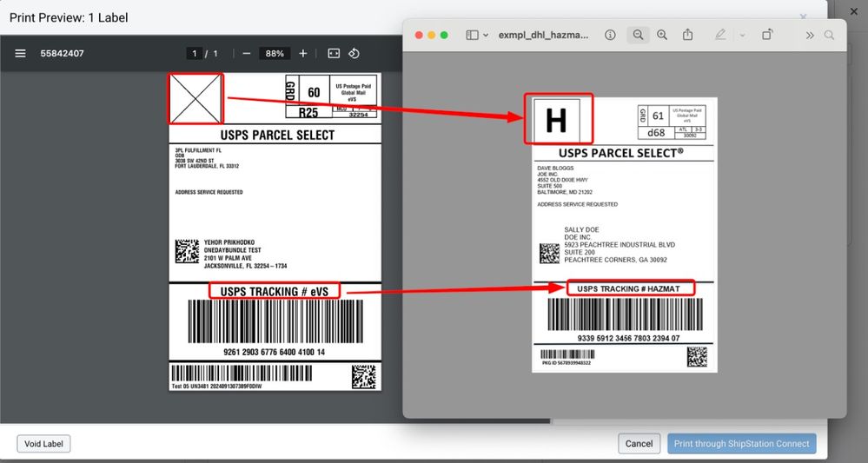
Task: Open the Preview search magnifier
Action: point(829,36)
